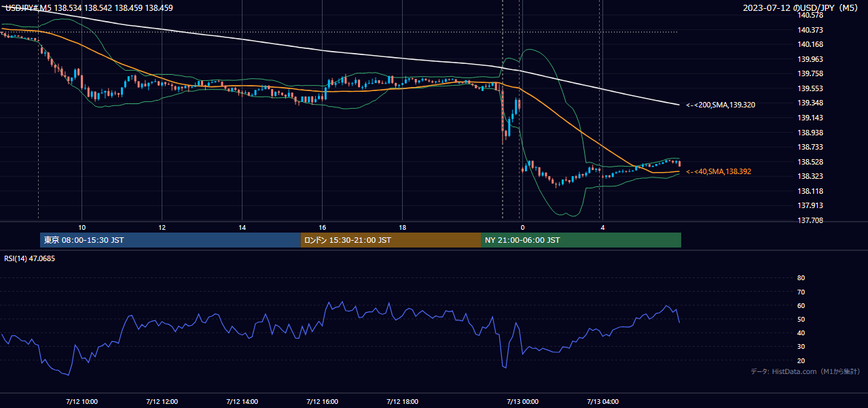This screenshot has width=868, height=408.
Task: Click RSI level 60 on axis
Action: (801, 305)
